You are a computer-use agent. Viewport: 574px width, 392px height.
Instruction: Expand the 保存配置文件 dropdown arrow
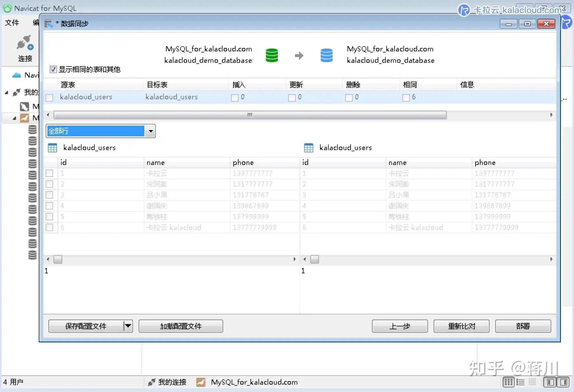pos(128,326)
